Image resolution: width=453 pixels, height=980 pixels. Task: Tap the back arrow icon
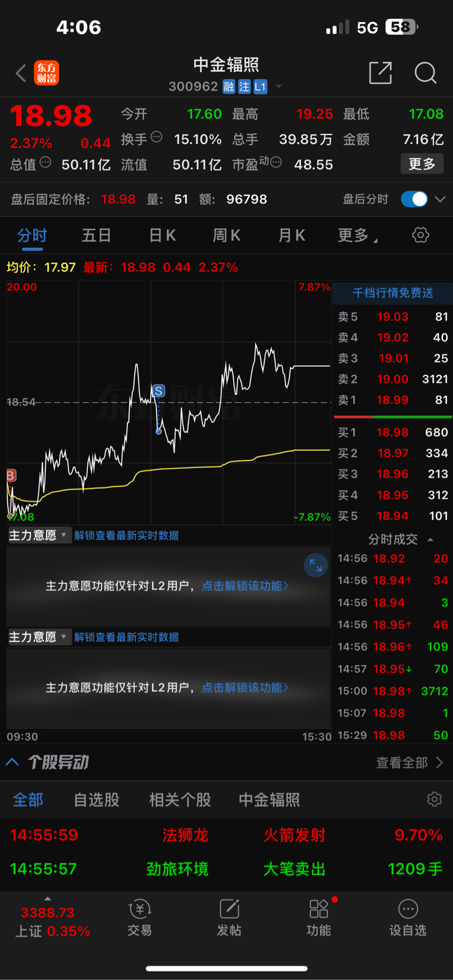tap(21, 73)
